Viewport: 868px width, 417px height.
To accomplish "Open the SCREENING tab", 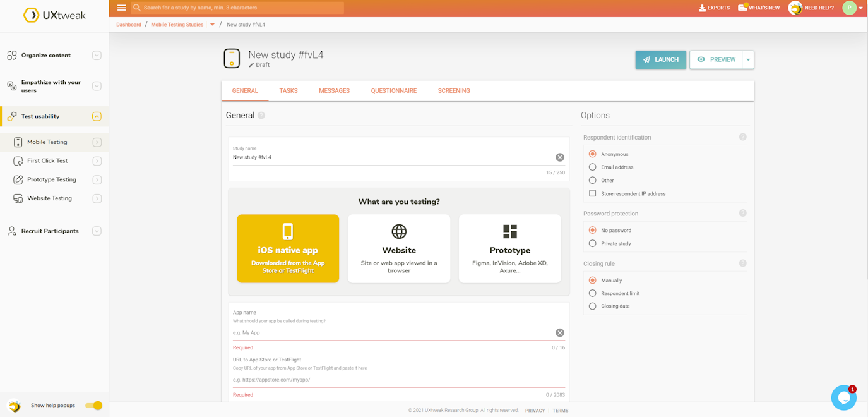I will (454, 90).
